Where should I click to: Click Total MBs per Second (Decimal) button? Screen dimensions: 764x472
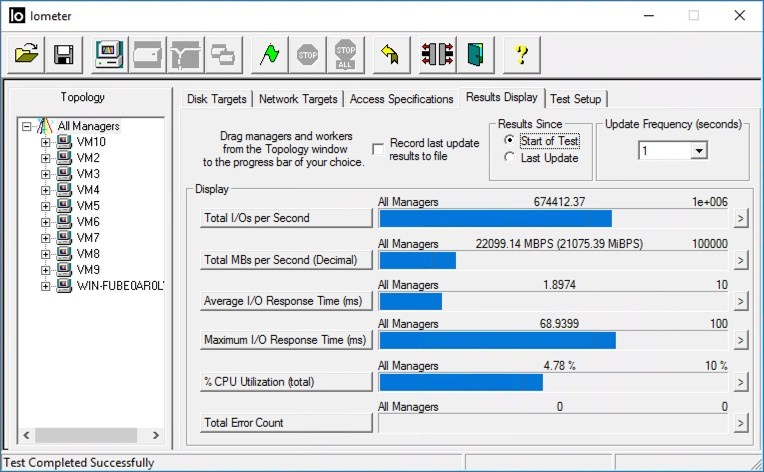[x=286, y=260]
